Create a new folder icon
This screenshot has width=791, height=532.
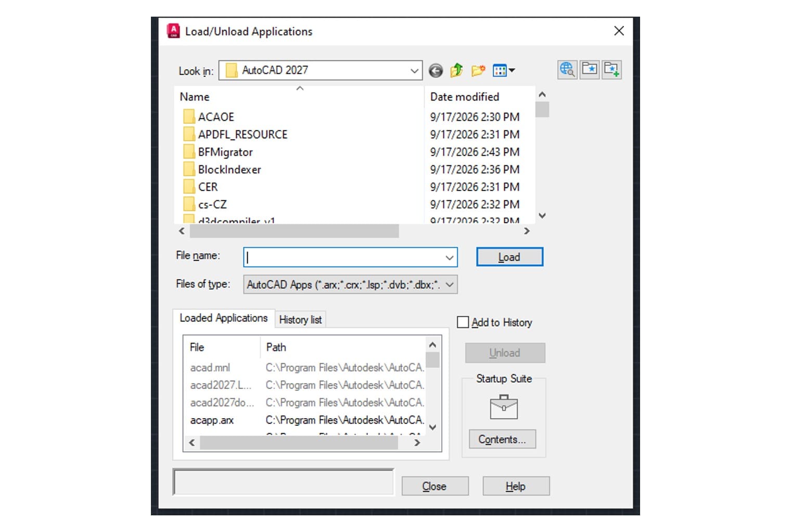pos(478,70)
